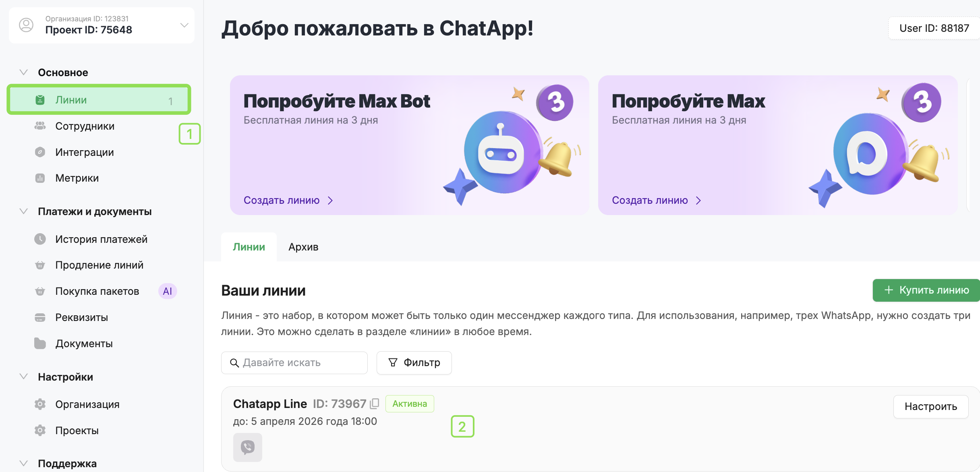Image resolution: width=980 pixels, height=472 pixels.
Task: Switch to the Архив tab
Action: 303,247
